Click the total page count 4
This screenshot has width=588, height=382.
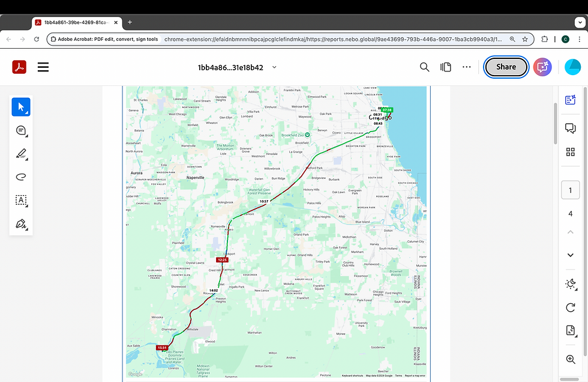tap(571, 213)
